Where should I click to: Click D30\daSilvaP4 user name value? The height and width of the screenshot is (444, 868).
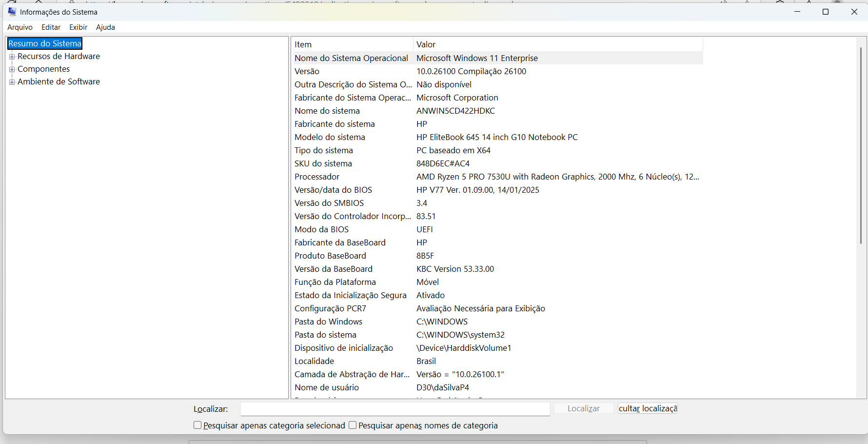(x=443, y=387)
